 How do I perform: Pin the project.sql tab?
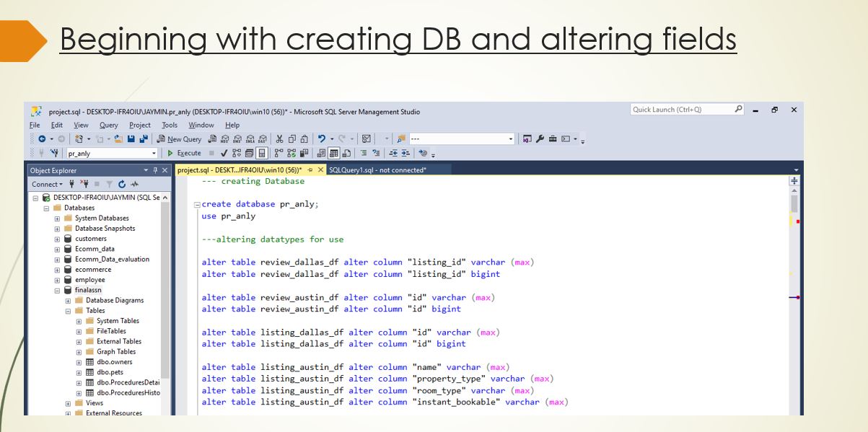coord(310,170)
